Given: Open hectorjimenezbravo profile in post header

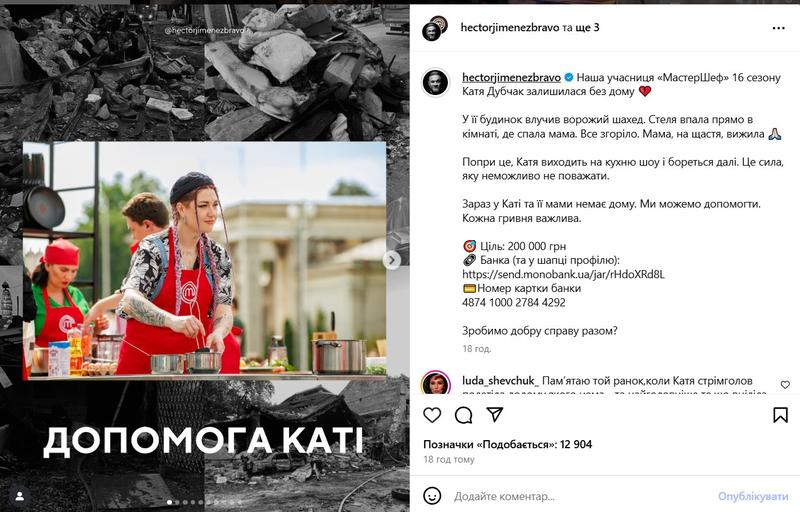Looking at the screenshot, I should click(510, 28).
